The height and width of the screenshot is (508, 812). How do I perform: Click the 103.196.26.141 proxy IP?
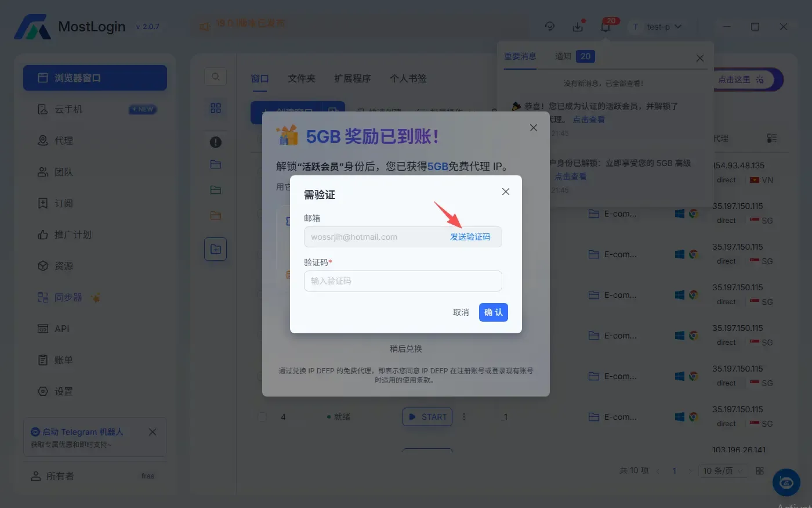coord(739,449)
